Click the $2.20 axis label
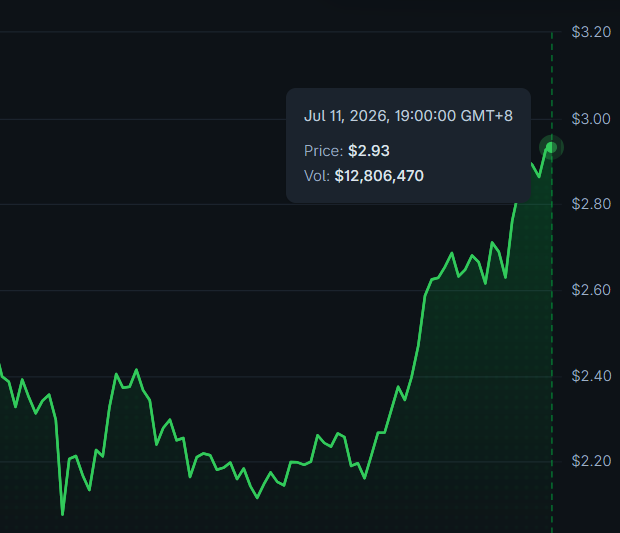This screenshot has height=533, width=620. pyautogui.click(x=591, y=461)
